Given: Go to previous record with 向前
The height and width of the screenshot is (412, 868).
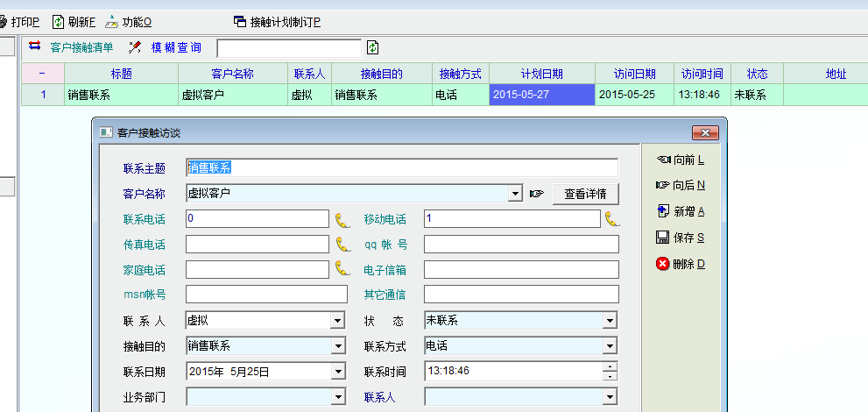Looking at the screenshot, I should pyautogui.click(x=681, y=160).
